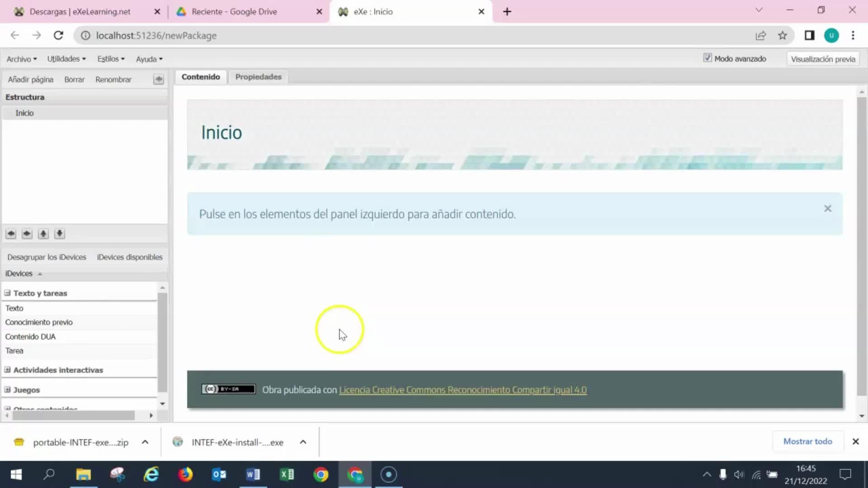The height and width of the screenshot is (488, 868).
Task: Click the demote page right arrow icon
Action: click(x=27, y=234)
